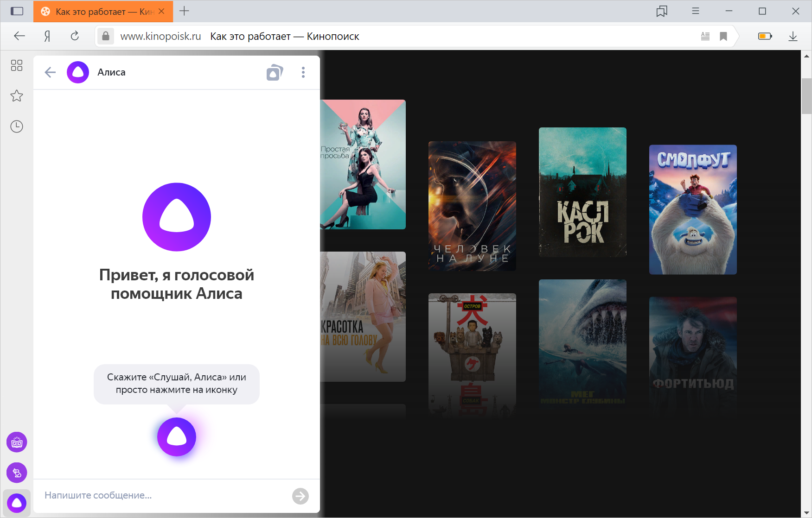Image resolution: width=812 pixels, height=518 pixels.
Task: Minimize the browser window
Action: click(729, 11)
